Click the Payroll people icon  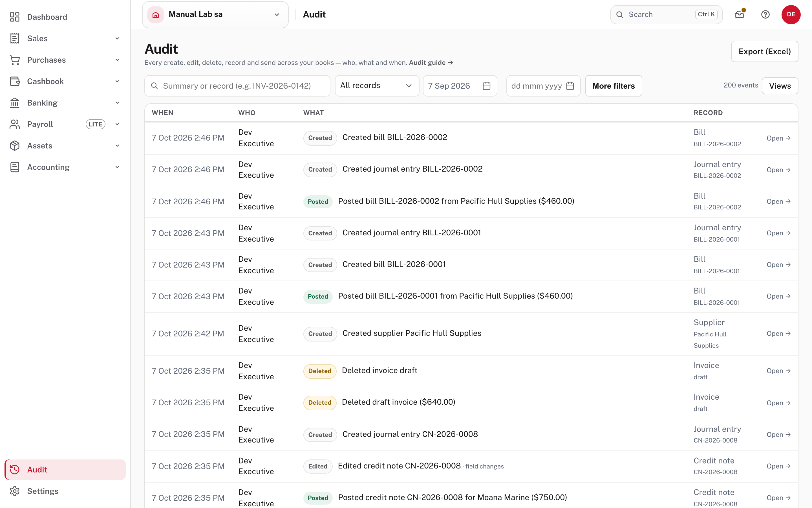click(x=15, y=124)
